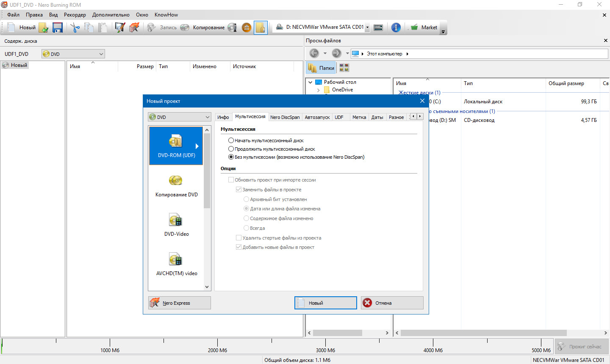Open the DVD disc type dropdown in the dialog
This screenshot has width=610, height=364.
179,117
